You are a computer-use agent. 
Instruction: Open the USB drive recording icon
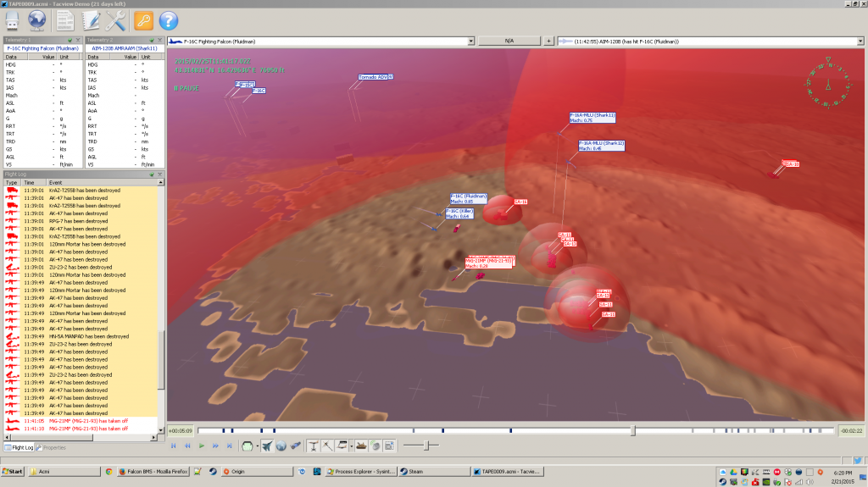click(12, 21)
